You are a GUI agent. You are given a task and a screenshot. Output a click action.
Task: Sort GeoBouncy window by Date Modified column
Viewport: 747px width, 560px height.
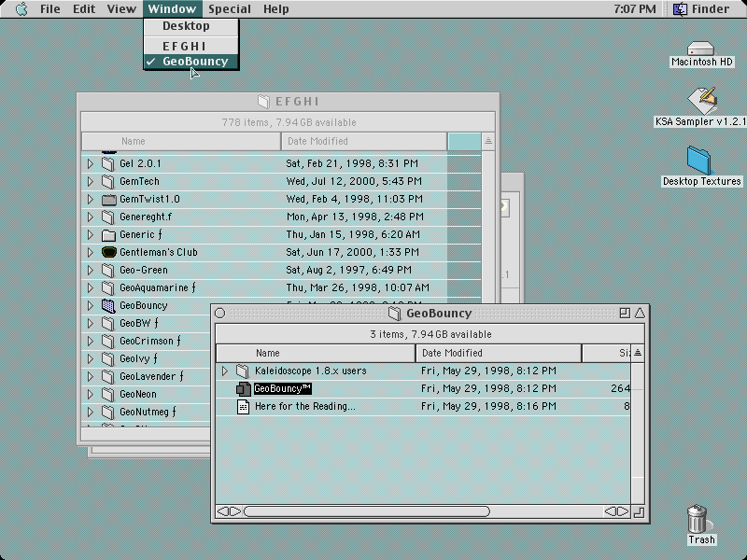499,354
